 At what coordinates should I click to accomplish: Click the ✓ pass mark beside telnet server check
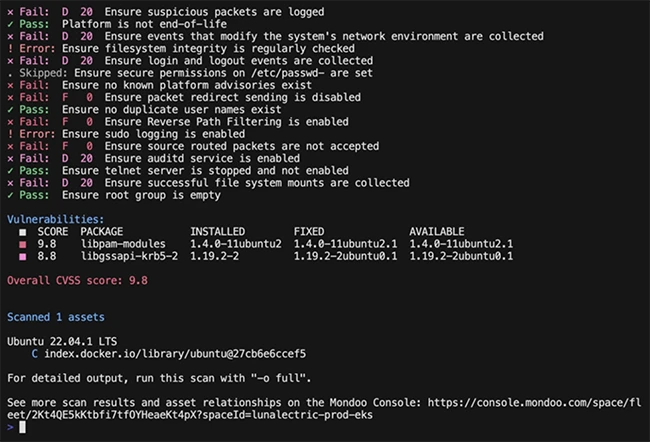[10, 171]
